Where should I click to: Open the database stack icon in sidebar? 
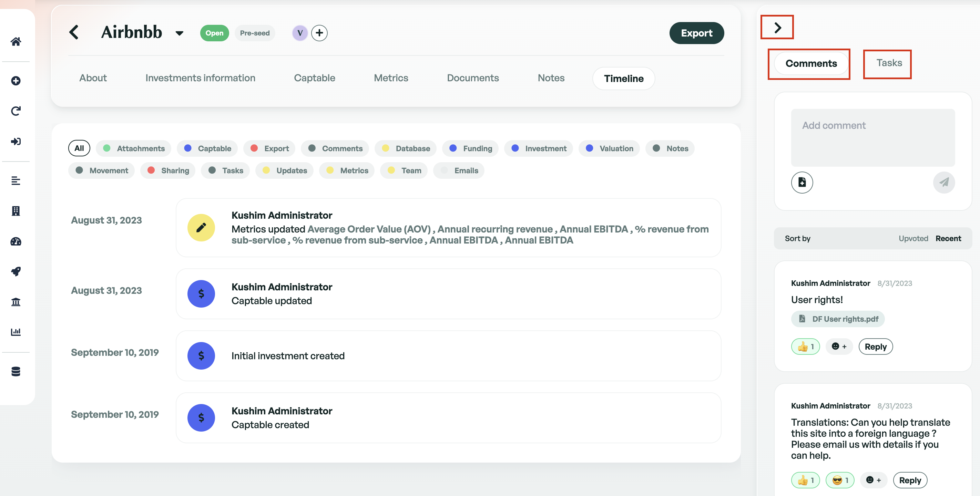(x=16, y=372)
